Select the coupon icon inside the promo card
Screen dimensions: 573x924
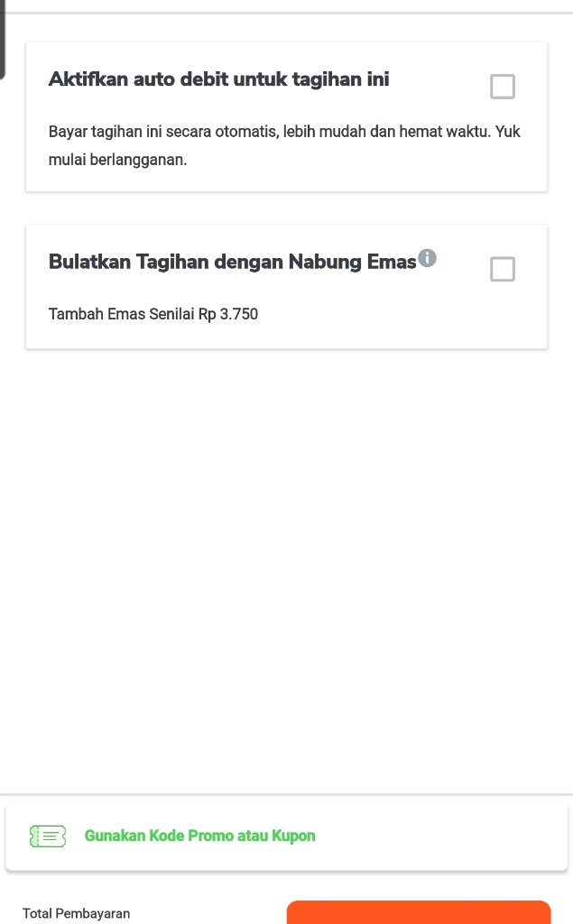coord(48,836)
